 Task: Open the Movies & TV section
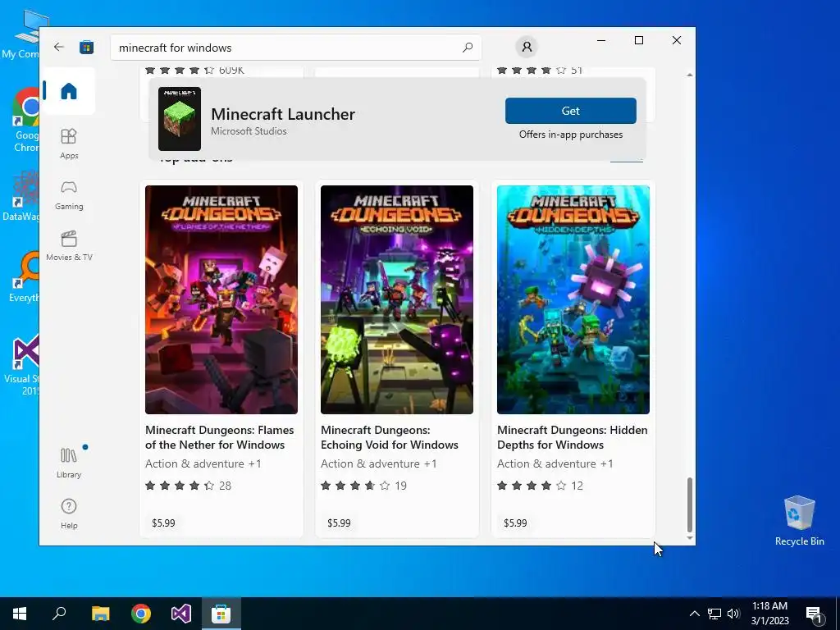(69, 245)
